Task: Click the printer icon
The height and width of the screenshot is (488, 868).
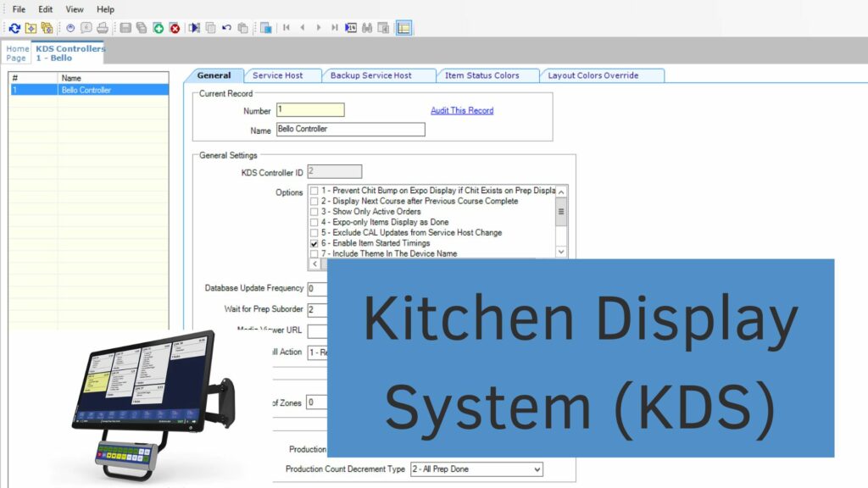Action: [x=103, y=28]
